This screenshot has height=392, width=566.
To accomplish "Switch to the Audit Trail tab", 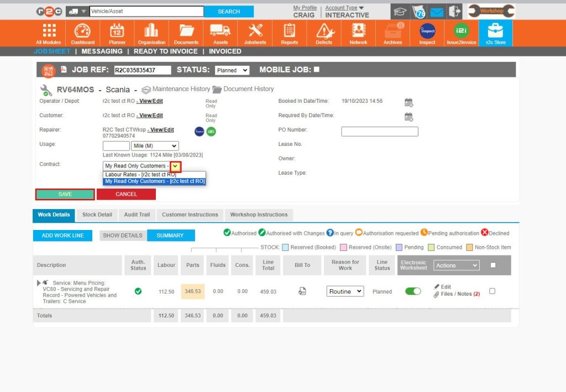I will pyautogui.click(x=137, y=215).
